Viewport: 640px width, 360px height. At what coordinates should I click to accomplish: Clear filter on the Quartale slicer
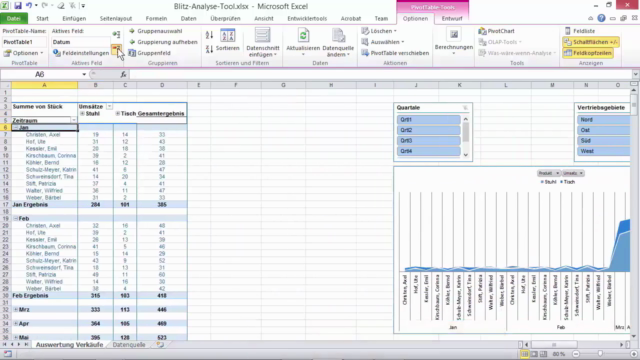465,108
